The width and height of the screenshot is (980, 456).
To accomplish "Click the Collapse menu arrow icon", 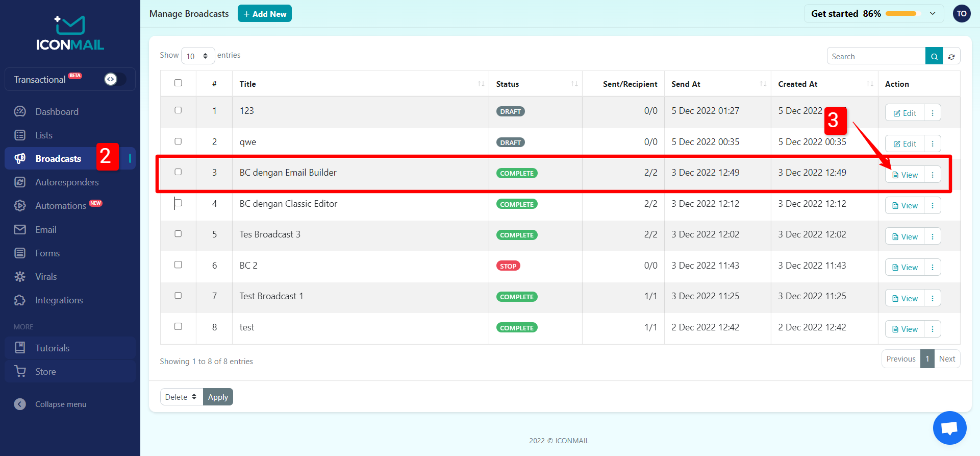I will tap(20, 404).
